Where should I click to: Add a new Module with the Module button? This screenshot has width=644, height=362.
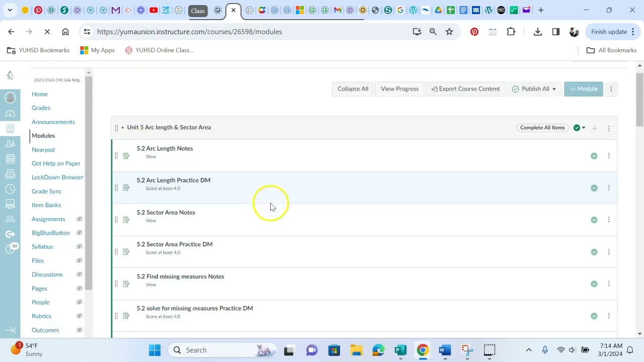point(584,89)
